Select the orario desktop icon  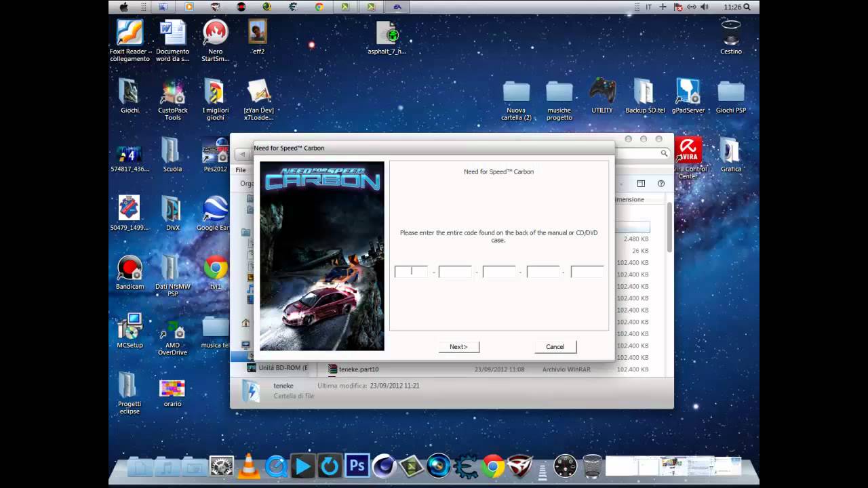[172, 392]
